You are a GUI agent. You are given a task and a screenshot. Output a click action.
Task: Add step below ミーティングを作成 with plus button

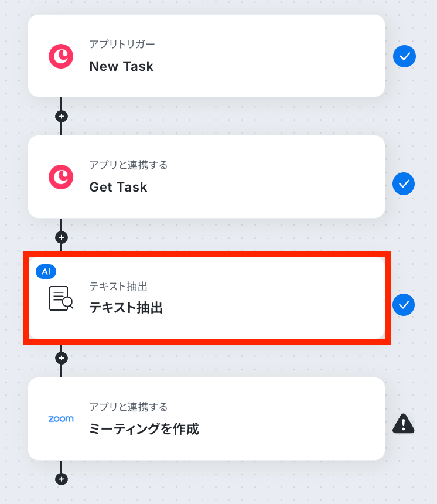click(x=62, y=479)
